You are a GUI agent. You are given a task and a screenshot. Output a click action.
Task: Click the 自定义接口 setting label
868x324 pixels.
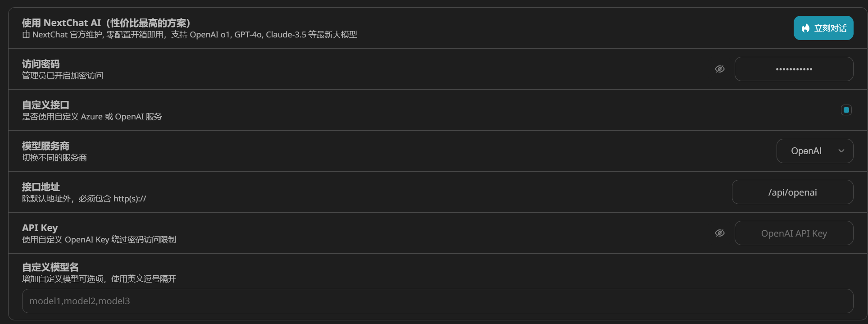[45, 105]
